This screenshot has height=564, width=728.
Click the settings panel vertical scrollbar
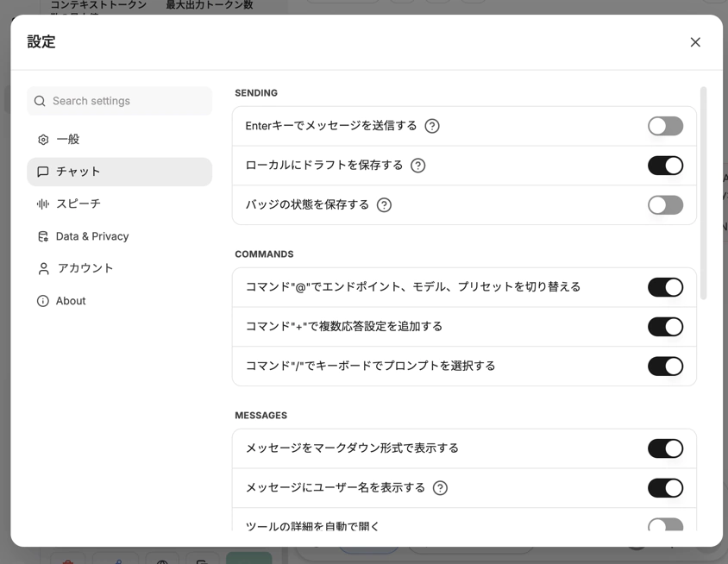(703, 193)
